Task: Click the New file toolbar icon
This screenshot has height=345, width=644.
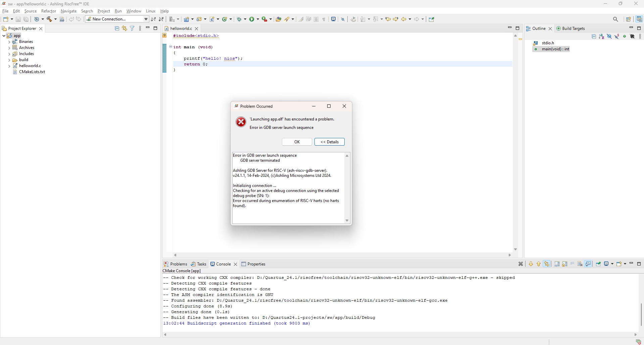Action: 6,19
